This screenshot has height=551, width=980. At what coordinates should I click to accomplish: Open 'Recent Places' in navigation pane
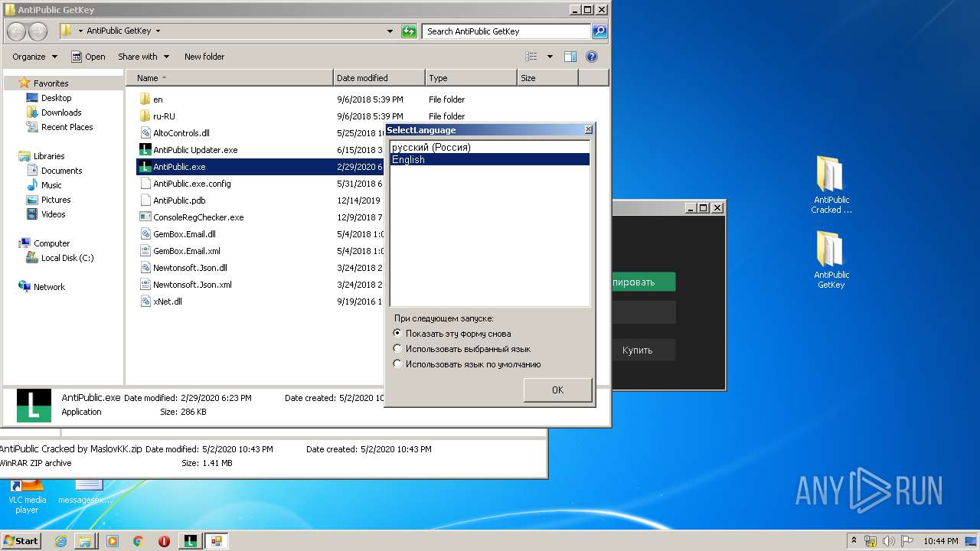67,127
